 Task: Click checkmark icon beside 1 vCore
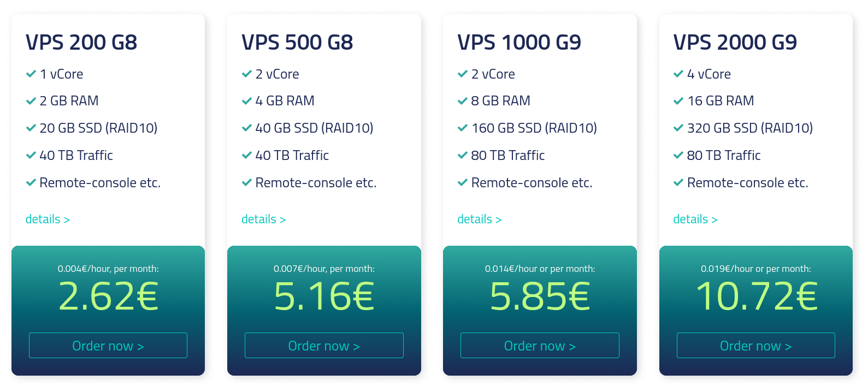tap(31, 74)
